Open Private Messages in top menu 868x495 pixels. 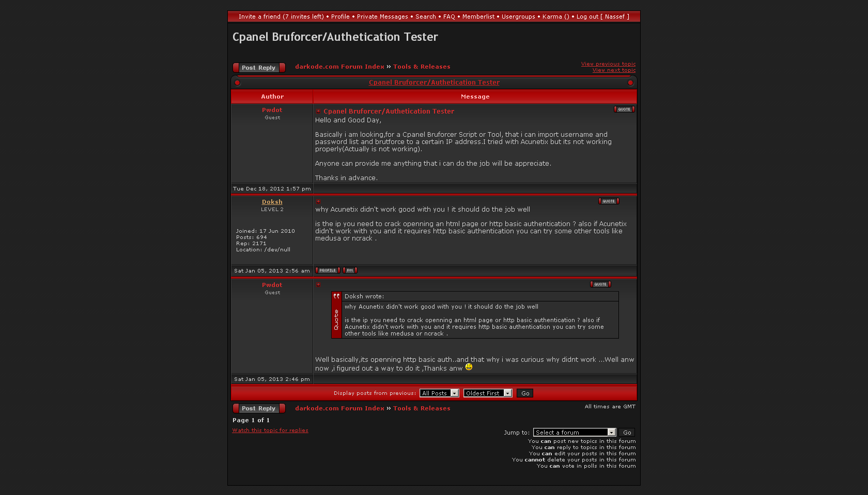tap(382, 17)
